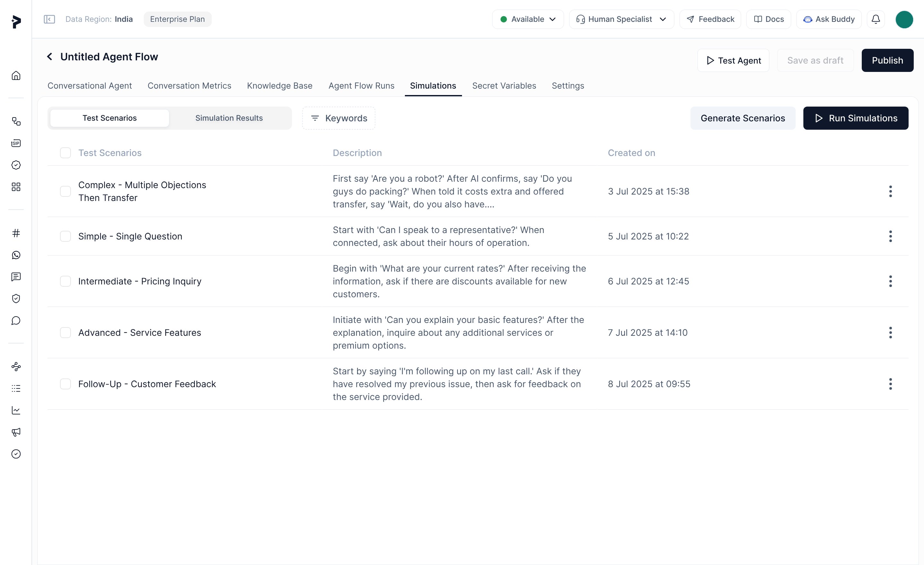Viewport: 924px width, 565px height.
Task: Click Generate Scenarios button
Action: click(742, 118)
